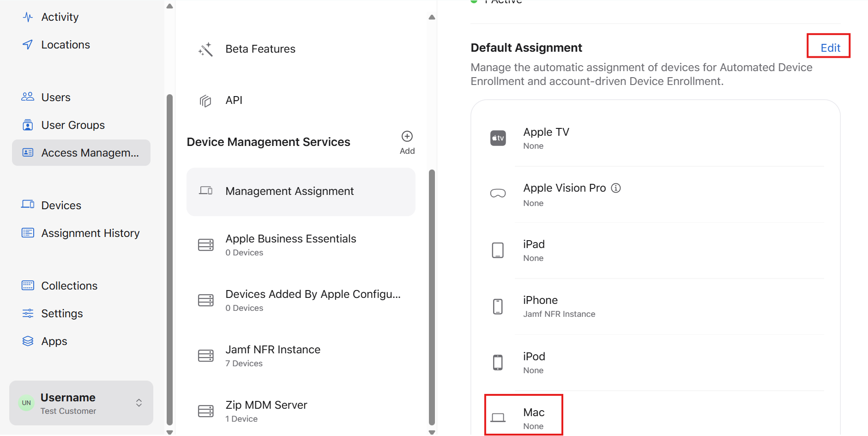Click the Activity pulse icon in sidebar
The width and height of the screenshot is (868, 436).
[x=28, y=17]
